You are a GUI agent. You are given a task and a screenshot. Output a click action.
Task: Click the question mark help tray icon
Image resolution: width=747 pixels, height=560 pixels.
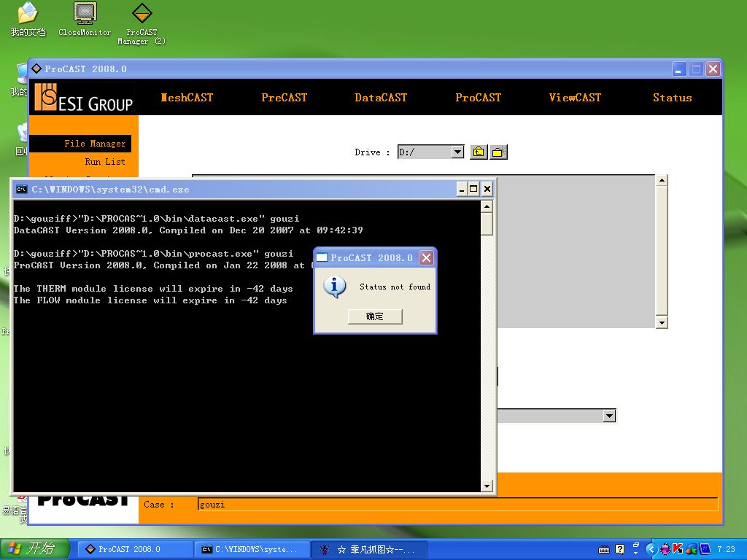pyautogui.click(x=619, y=549)
